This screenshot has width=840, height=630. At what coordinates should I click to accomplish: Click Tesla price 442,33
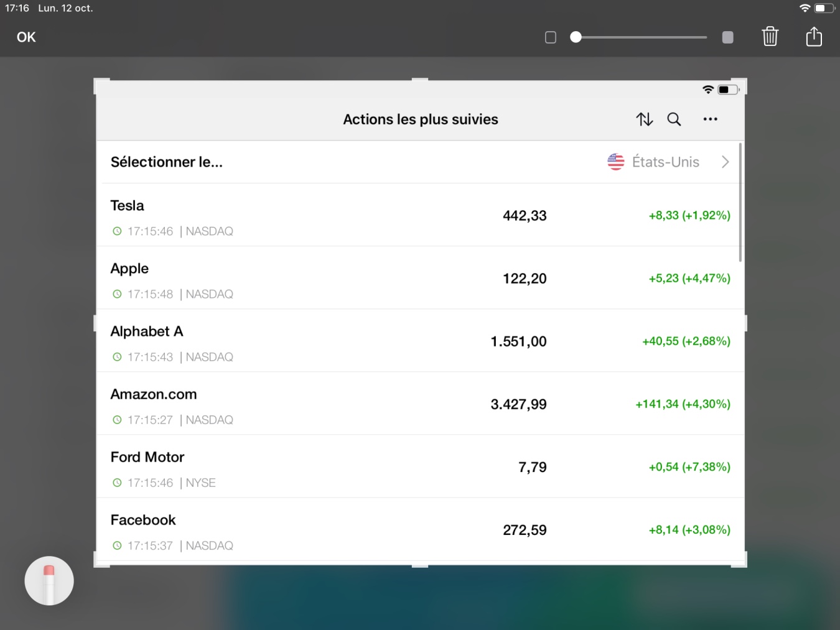(x=525, y=216)
